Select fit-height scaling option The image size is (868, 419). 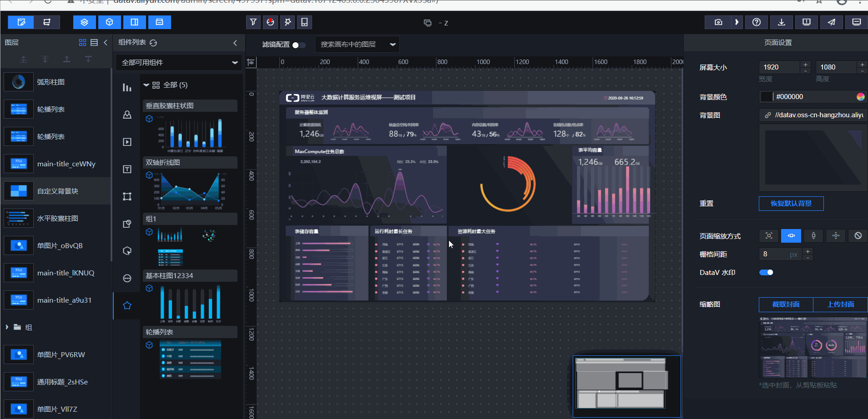pos(813,235)
